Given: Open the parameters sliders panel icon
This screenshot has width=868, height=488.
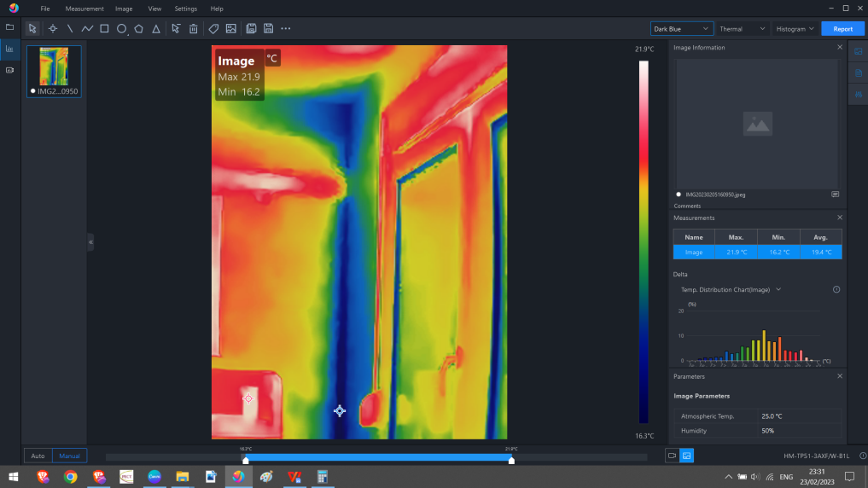Looking at the screenshot, I should (x=858, y=95).
